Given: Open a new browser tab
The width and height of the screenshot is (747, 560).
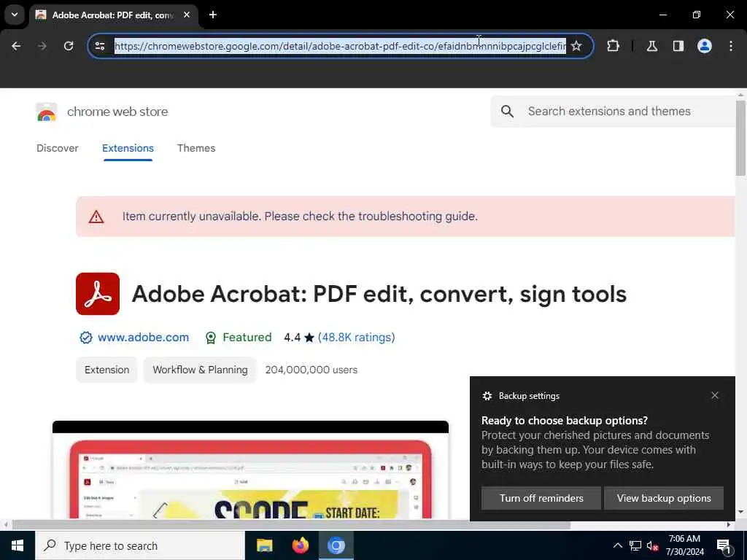Looking at the screenshot, I should [213, 15].
